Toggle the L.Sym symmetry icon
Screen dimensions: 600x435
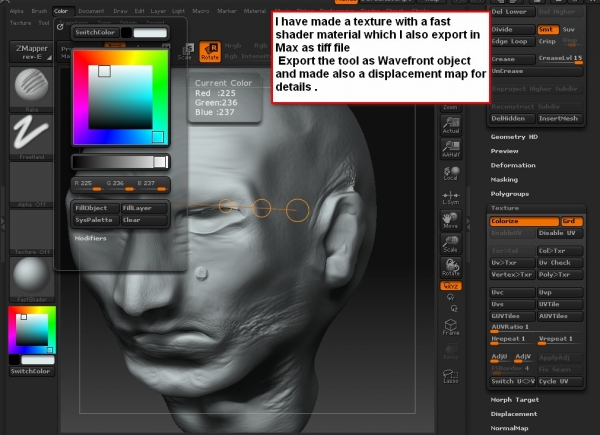tap(451, 197)
